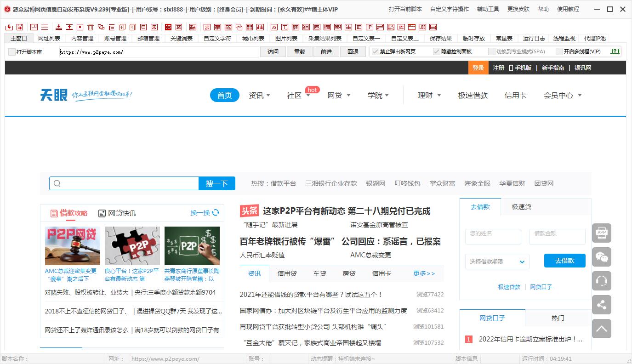Click the boxed X toolbar icon
632x364 pixels.
click(x=80, y=27)
